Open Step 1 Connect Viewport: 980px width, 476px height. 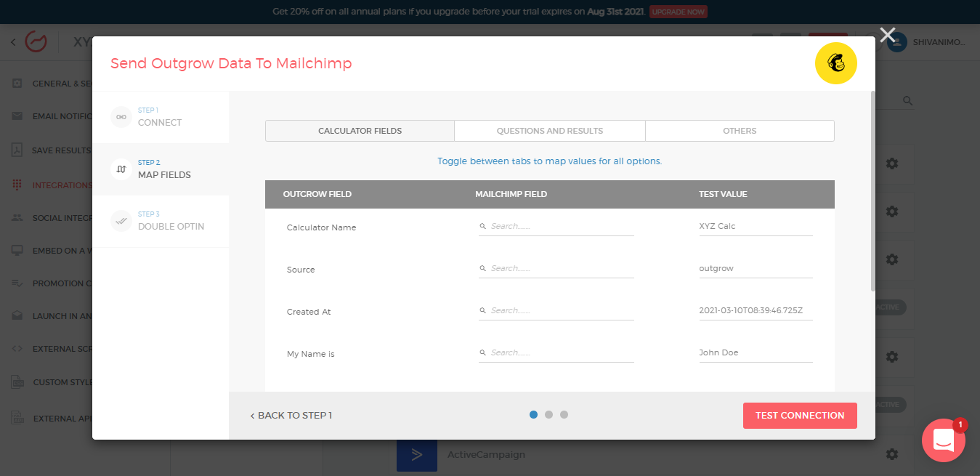pyautogui.click(x=161, y=117)
